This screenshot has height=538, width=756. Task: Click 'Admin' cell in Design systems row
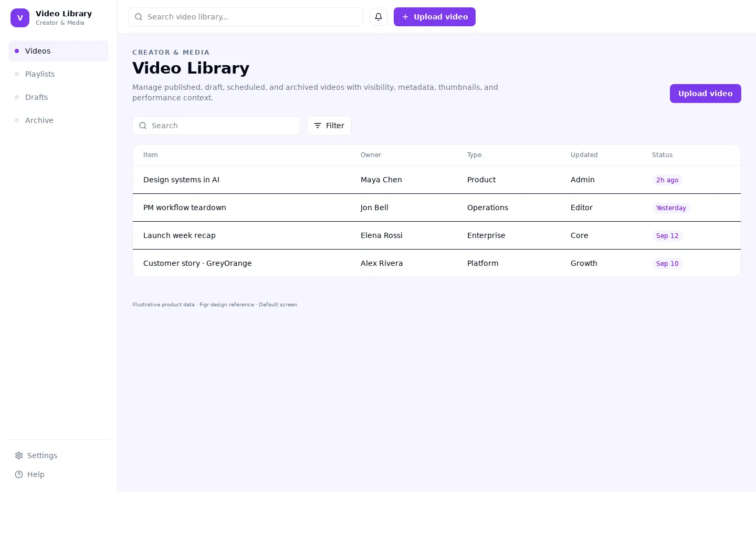(x=583, y=180)
